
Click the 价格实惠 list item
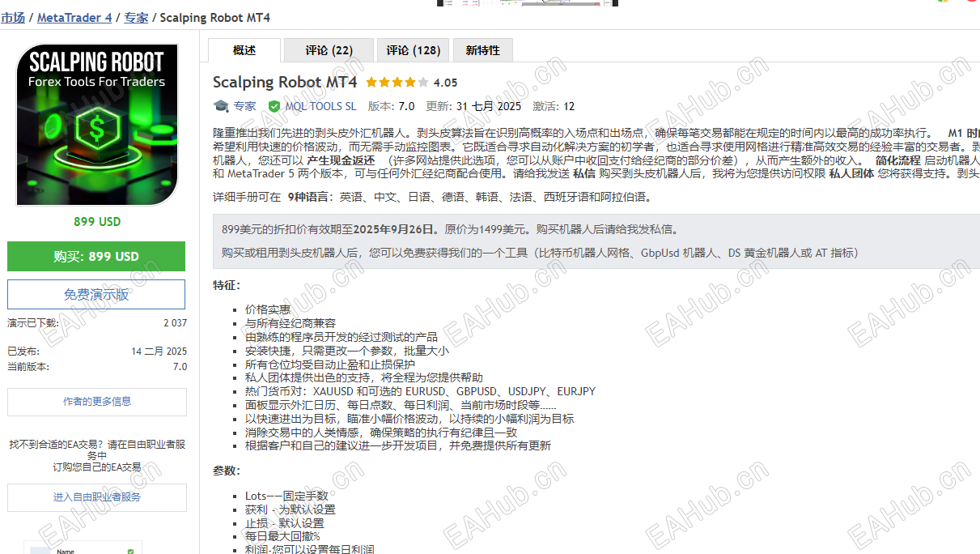click(268, 309)
